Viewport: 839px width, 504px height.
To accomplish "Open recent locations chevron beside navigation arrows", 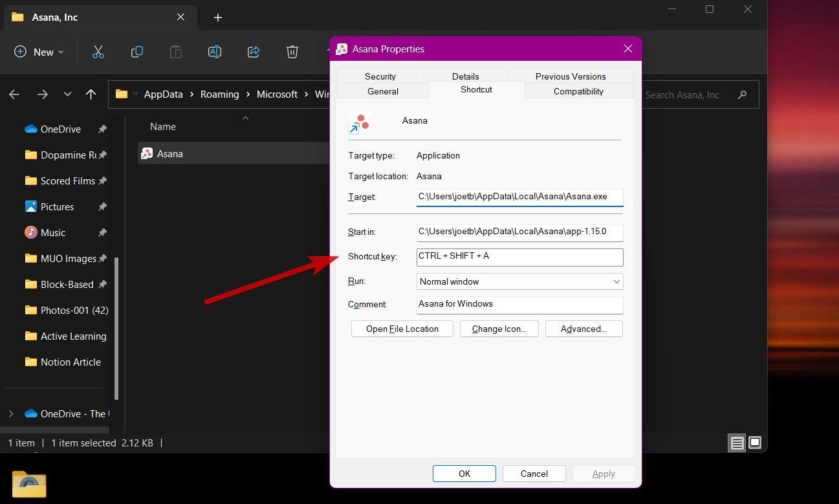I will pos(67,94).
